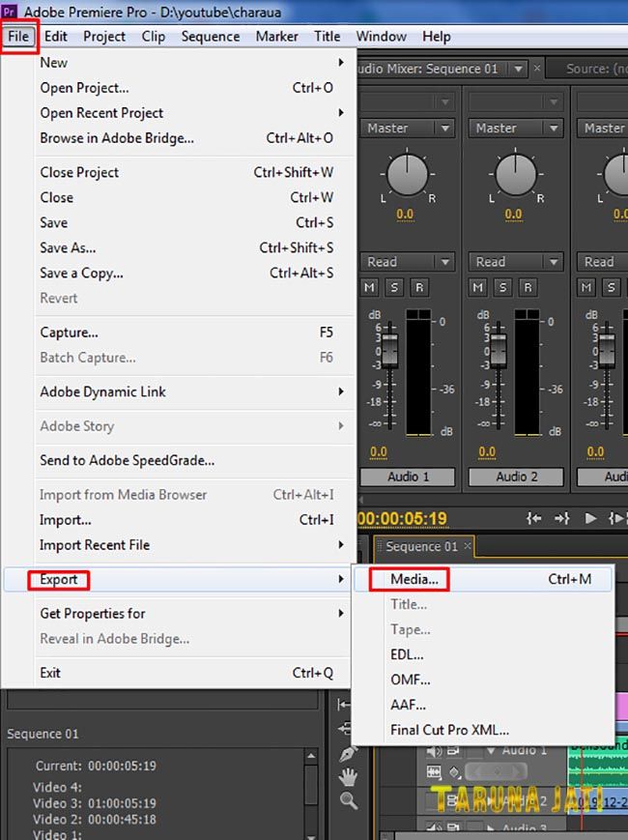The image size is (628, 840).
Task: Open the Clip menu
Action: (x=153, y=36)
